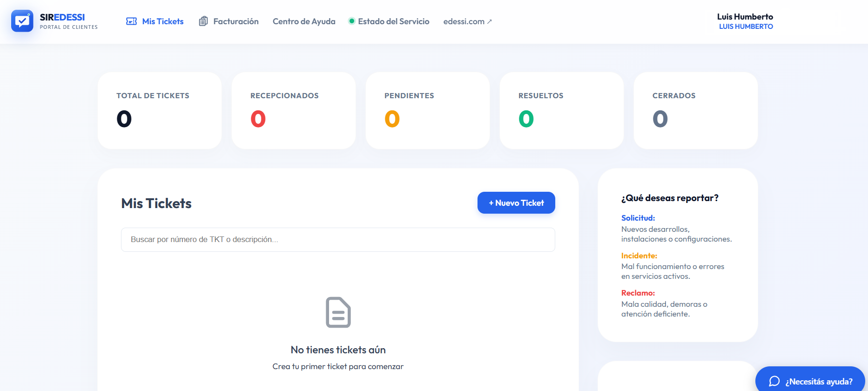Click the external link arrow after edessi.com

coord(489,21)
